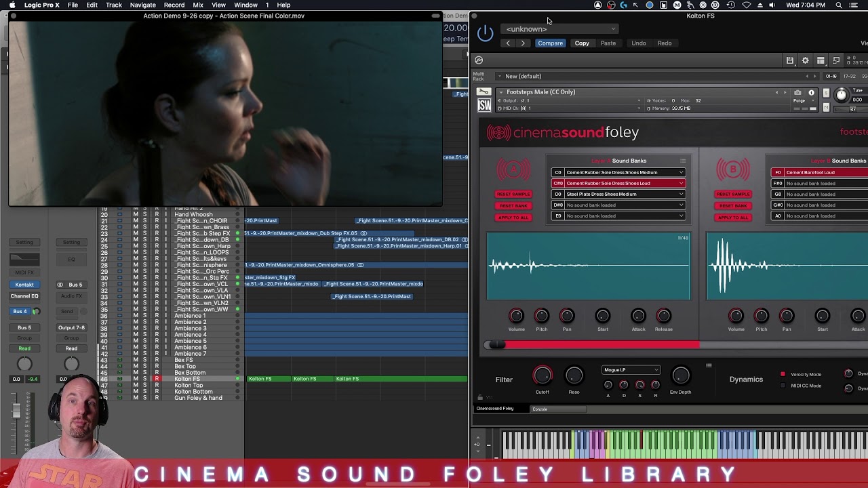
Task: Open the Layer A Sound Banks list menu icon
Action: 683,161
